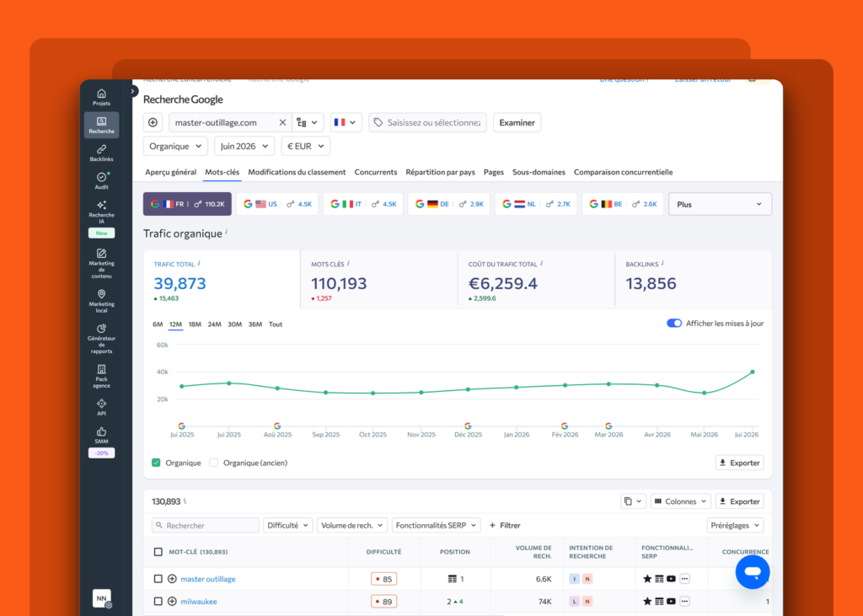Check the master outillage row checkbox
Viewport: 863px width, 616px height.
click(158, 579)
